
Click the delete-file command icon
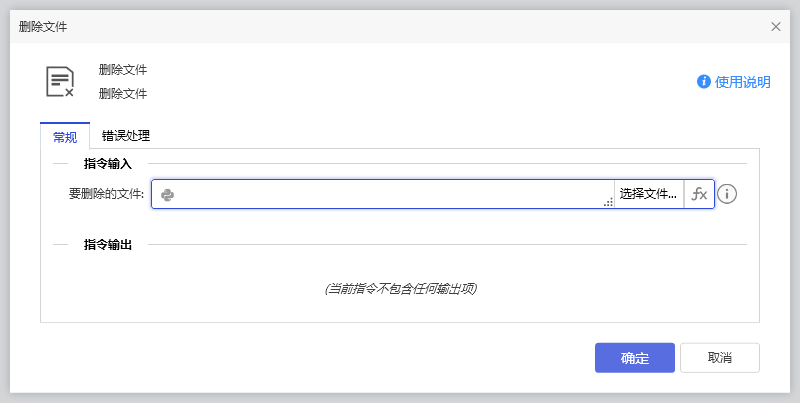[x=60, y=81]
